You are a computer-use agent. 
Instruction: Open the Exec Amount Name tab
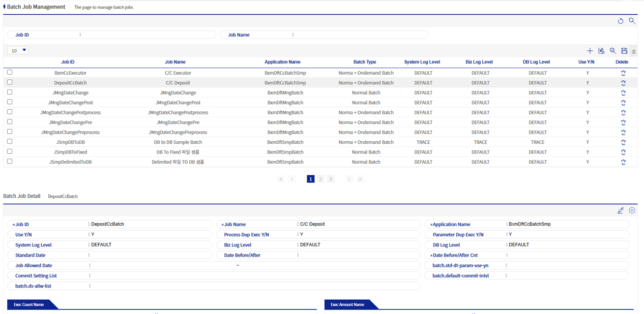(x=347, y=304)
